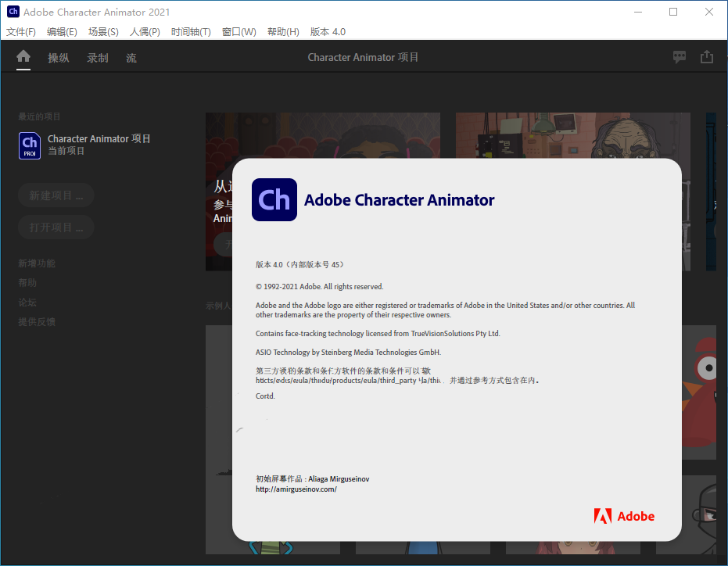This screenshot has height=566, width=728.
Task: Click the Ch app icon in title bar
Action: [13, 12]
